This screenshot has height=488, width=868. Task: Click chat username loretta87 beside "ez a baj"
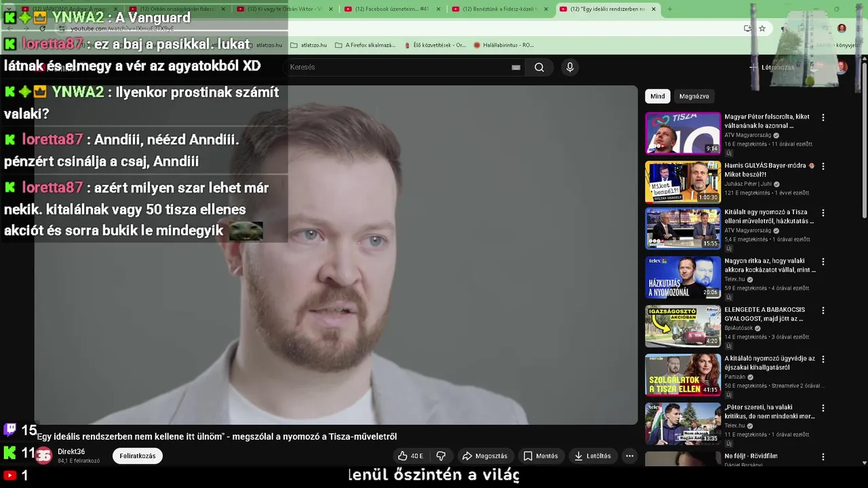[52, 44]
